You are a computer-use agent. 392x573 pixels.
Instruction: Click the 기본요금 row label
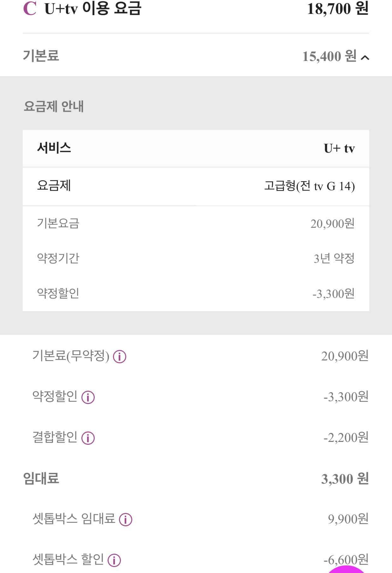pyautogui.click(x=58, y=224)
